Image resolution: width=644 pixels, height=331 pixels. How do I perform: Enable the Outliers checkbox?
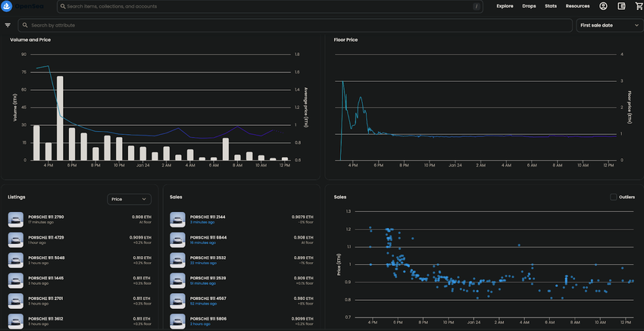613,197
